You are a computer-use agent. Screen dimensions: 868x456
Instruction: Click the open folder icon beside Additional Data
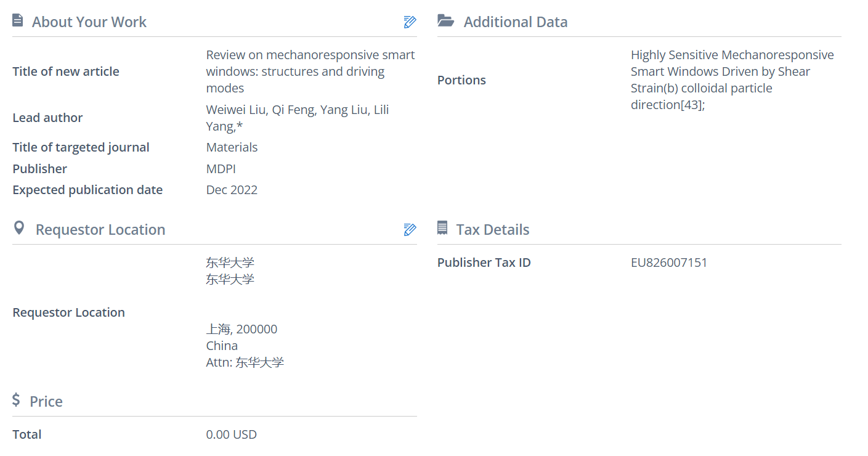[445, 22]
